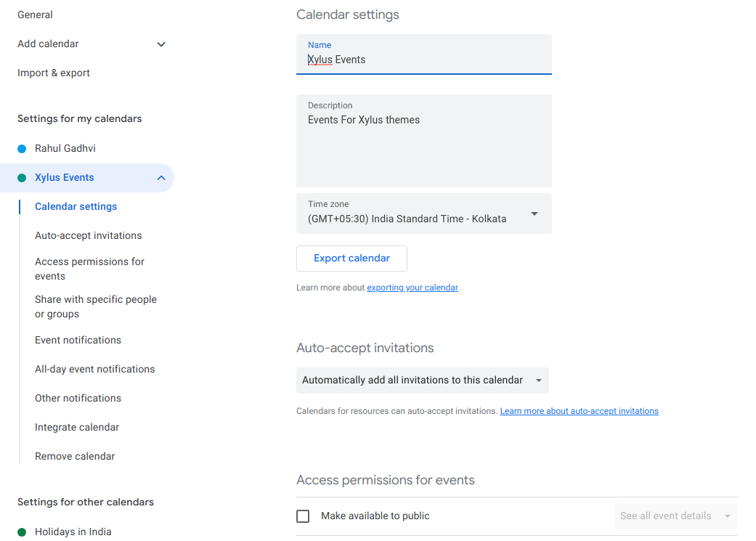Collapse the Xylus Events settings list

pyautogui.click(x=160, y=177)
